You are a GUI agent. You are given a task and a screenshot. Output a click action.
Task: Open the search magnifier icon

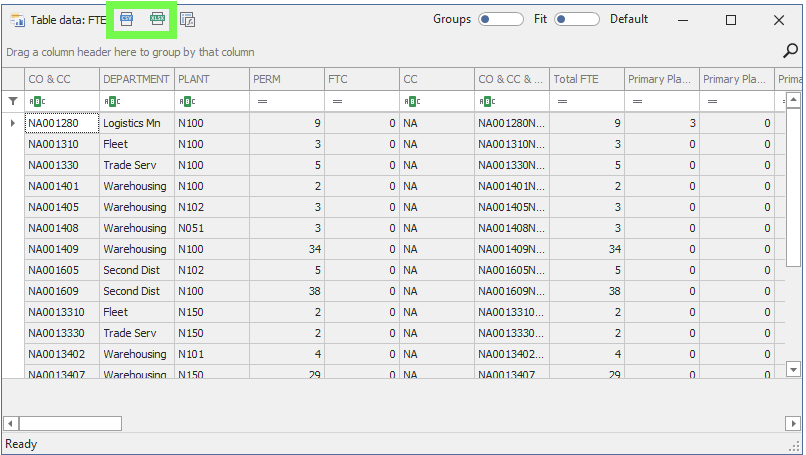click(790, 51)
